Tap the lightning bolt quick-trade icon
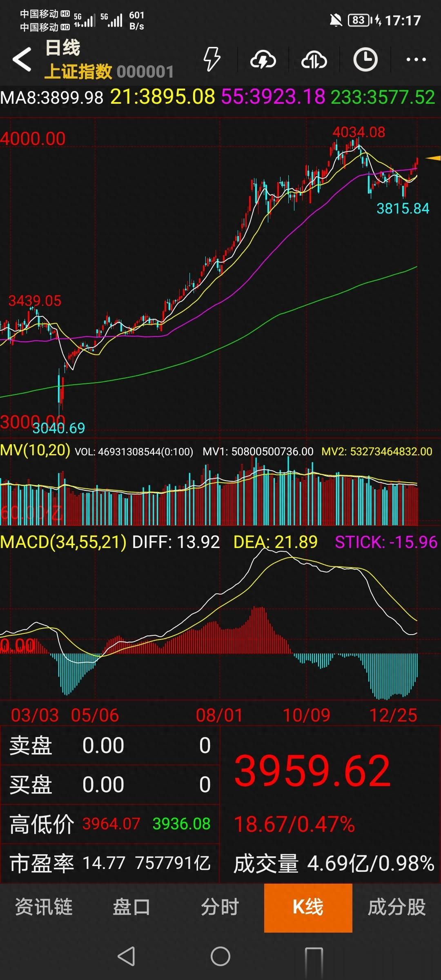441x980 pixels. click(212, 60)
